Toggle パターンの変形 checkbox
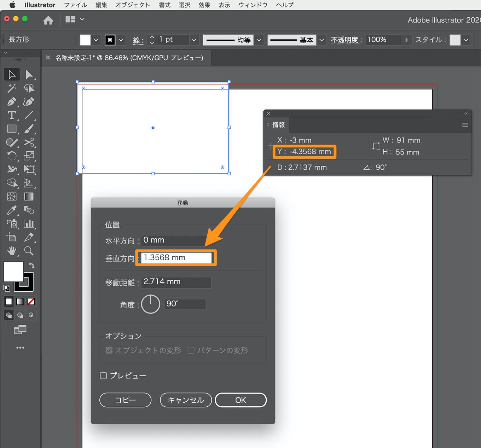 [191, 350]
